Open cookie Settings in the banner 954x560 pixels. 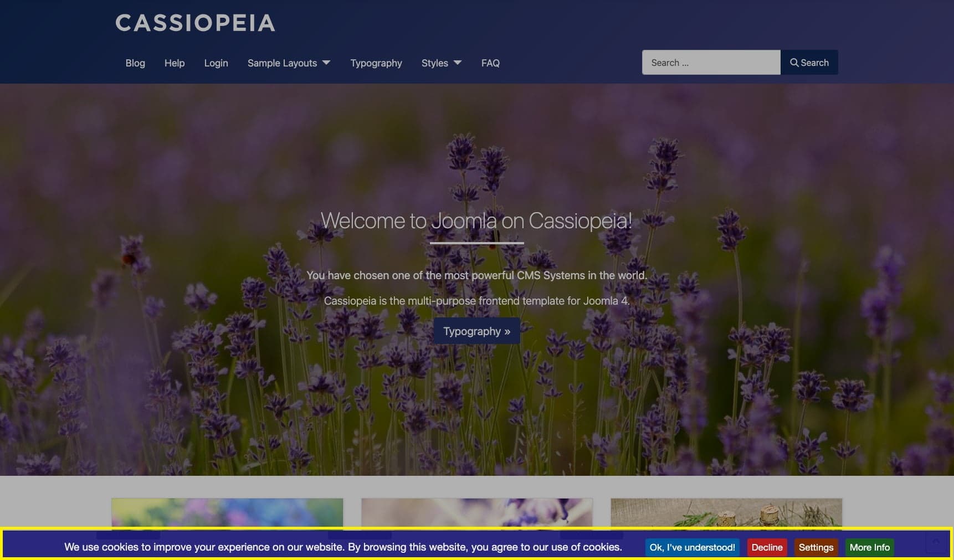click(815, 547)
